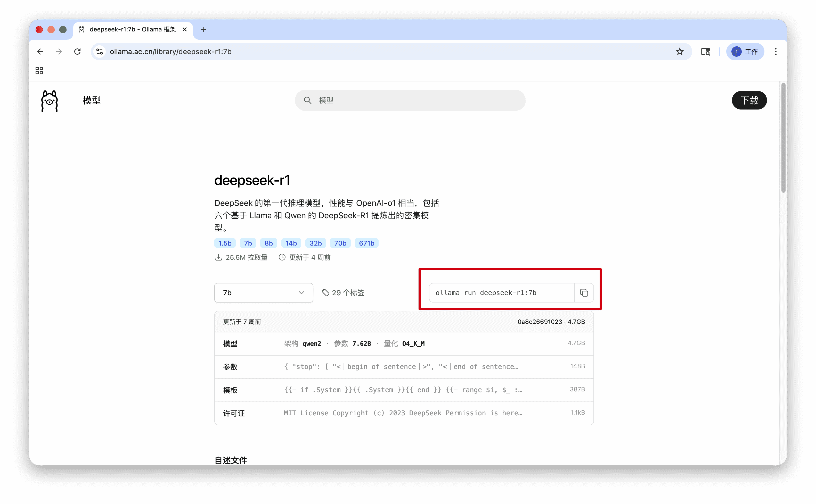The height and width of the screenshot is (504, 816).
Task: Click the 1.1kB size value
Action: pos(577,412)
